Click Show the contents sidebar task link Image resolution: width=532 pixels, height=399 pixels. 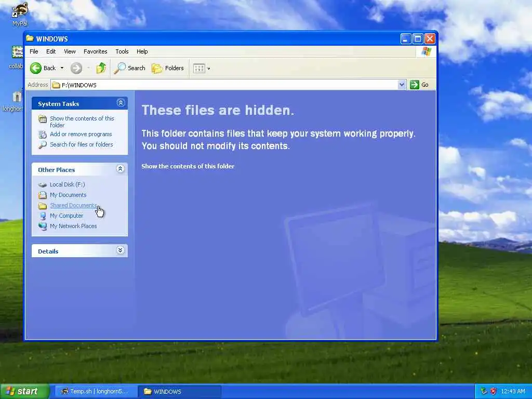[x=82, y=122]
